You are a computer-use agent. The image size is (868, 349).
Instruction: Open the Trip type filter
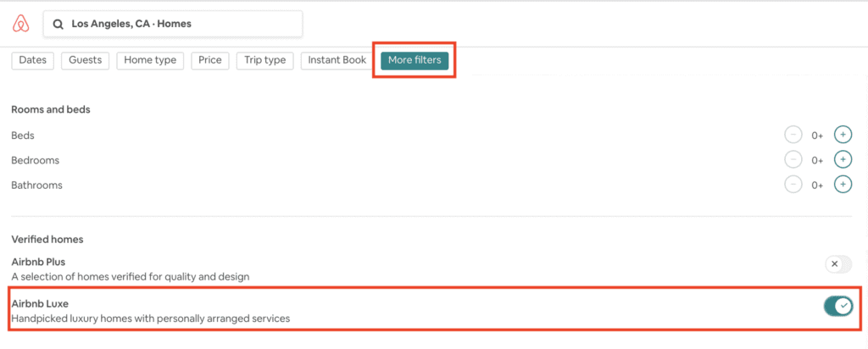264,60
